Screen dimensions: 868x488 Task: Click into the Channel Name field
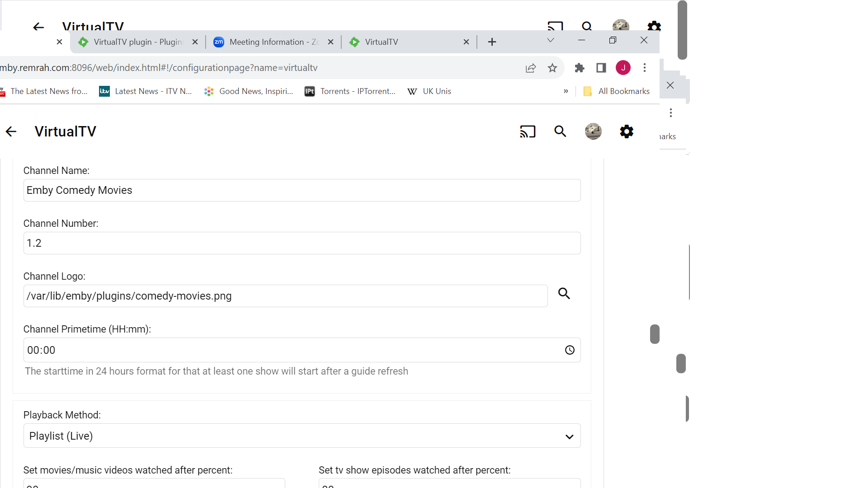[x=302, y=190]
